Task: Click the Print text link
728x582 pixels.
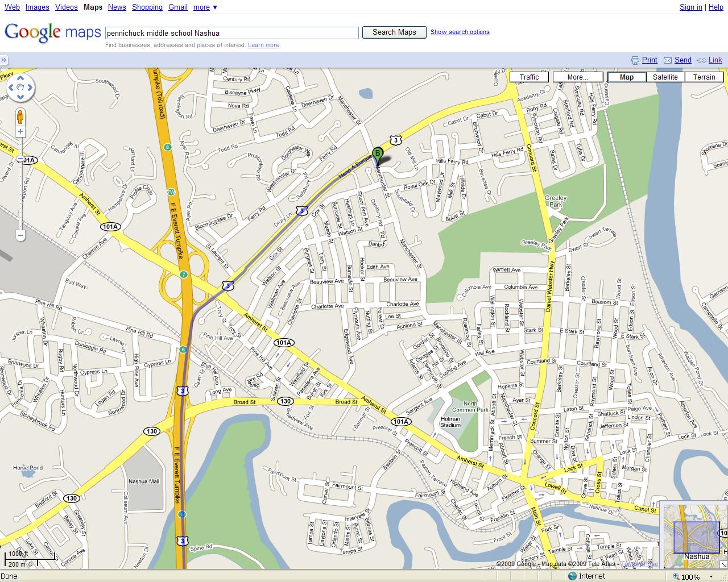Action: coord(650,60)
